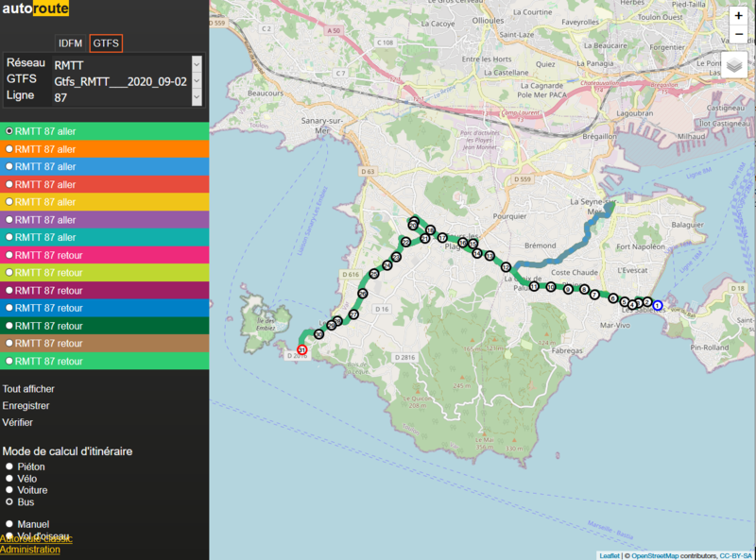
Task: Open the Administration link
Action: (30, 550)
